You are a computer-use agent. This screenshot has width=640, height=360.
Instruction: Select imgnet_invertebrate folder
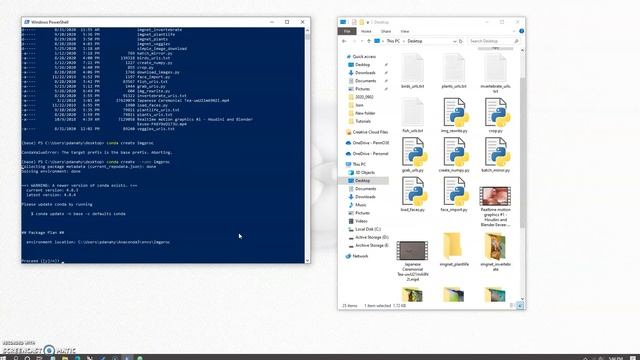click(496, 252)
